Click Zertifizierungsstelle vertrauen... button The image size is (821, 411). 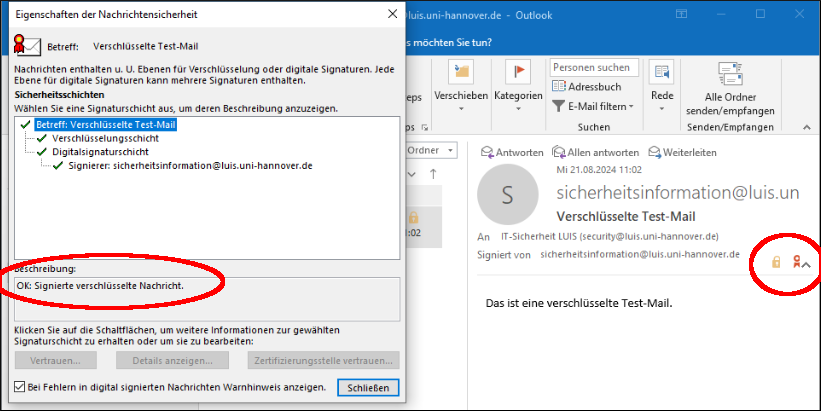[324, 360]
